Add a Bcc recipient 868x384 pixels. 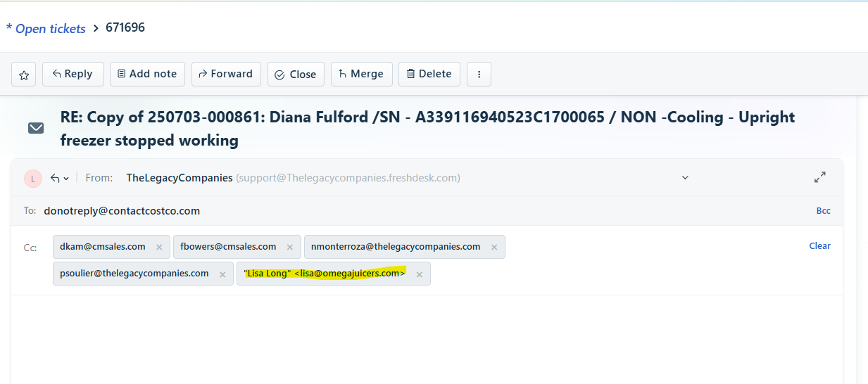[x=823, y=211]
